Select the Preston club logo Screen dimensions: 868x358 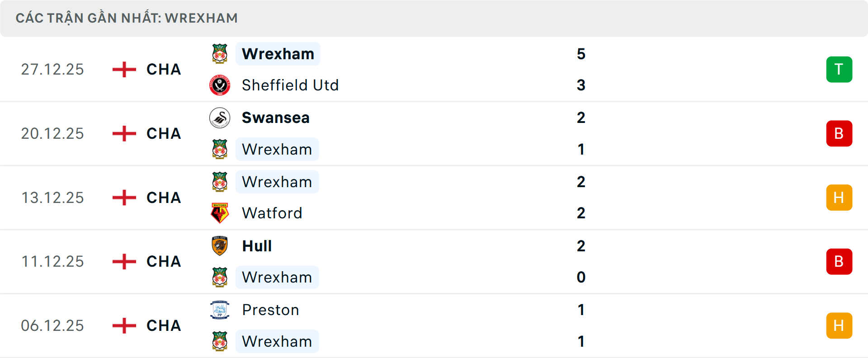coord(220,310)
